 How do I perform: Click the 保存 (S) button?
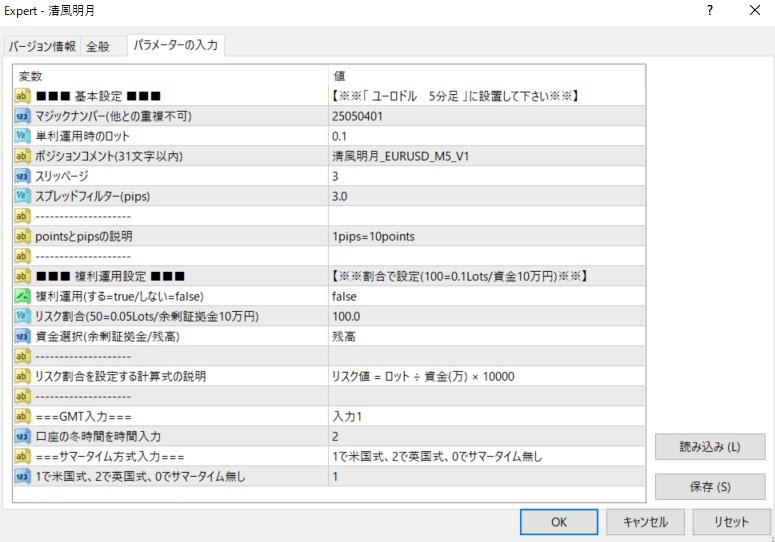pos(710,487)
